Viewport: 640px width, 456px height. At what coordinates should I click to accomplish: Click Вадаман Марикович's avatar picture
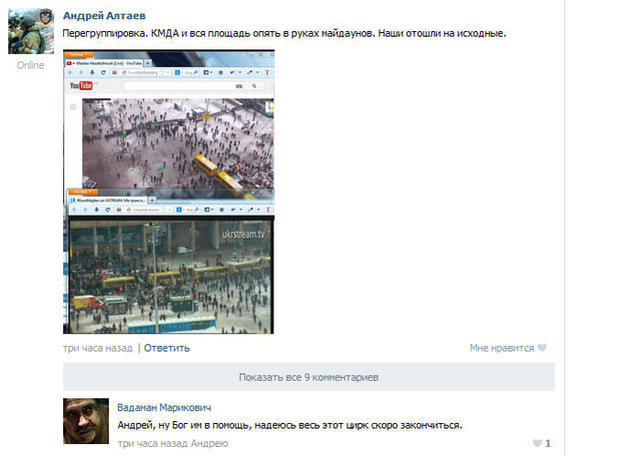point(86,421)
